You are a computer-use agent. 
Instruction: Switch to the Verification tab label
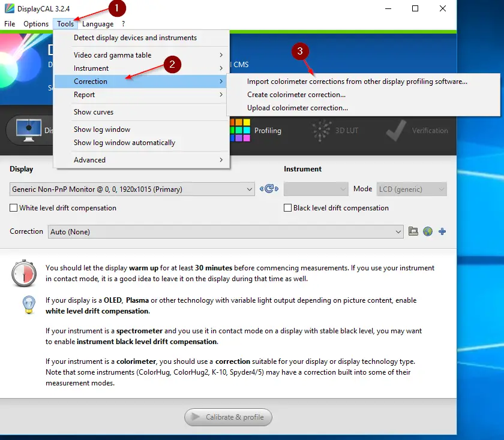(x=430, y=131)
